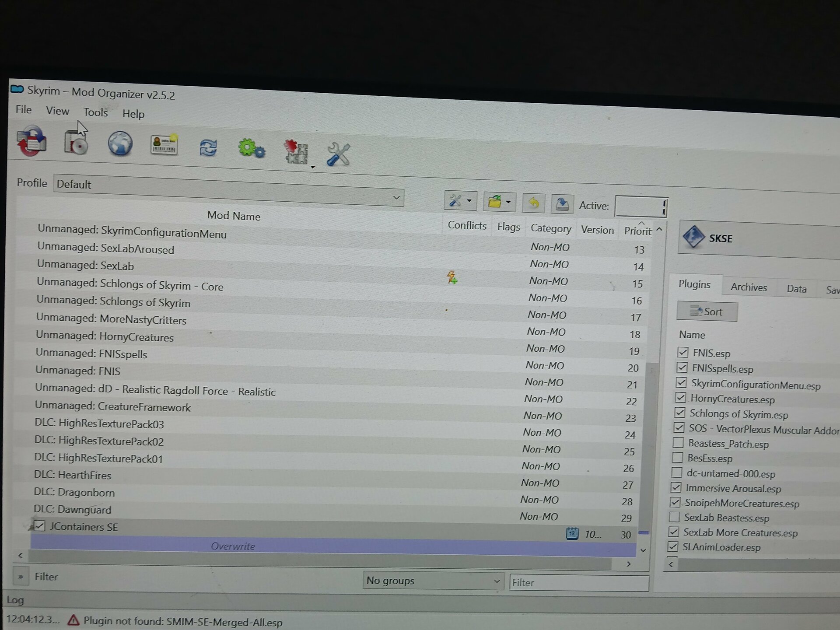
Task: Open the Help menu
Action: 133,114
